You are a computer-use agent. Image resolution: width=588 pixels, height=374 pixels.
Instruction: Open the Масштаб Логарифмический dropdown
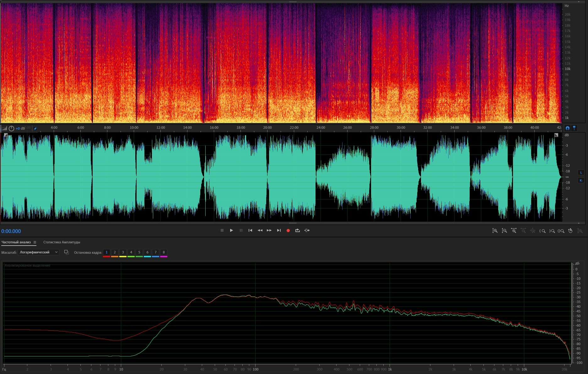coord(38,252)
